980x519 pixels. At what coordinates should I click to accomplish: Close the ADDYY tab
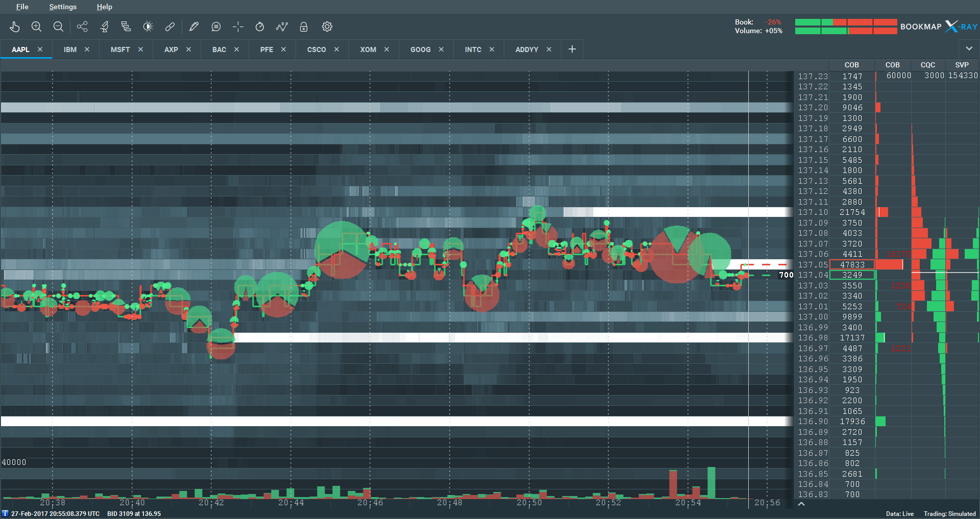pyautogui.click(x=549, y=50)
